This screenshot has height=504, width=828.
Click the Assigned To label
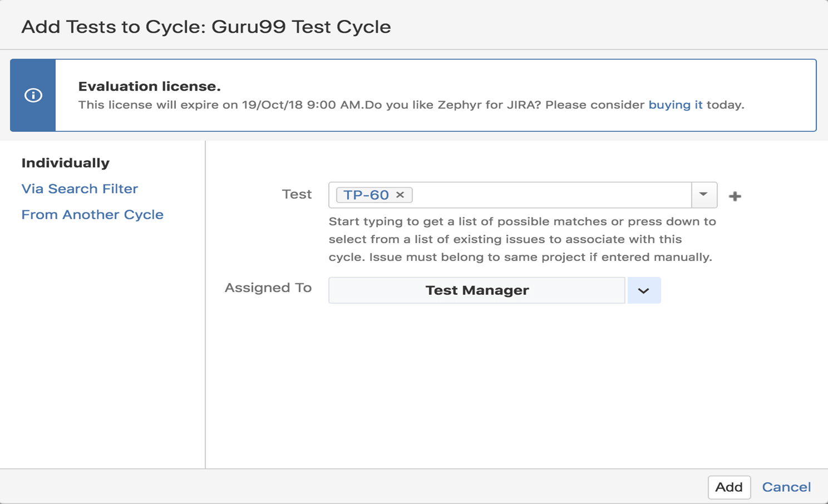click(268, 288)
